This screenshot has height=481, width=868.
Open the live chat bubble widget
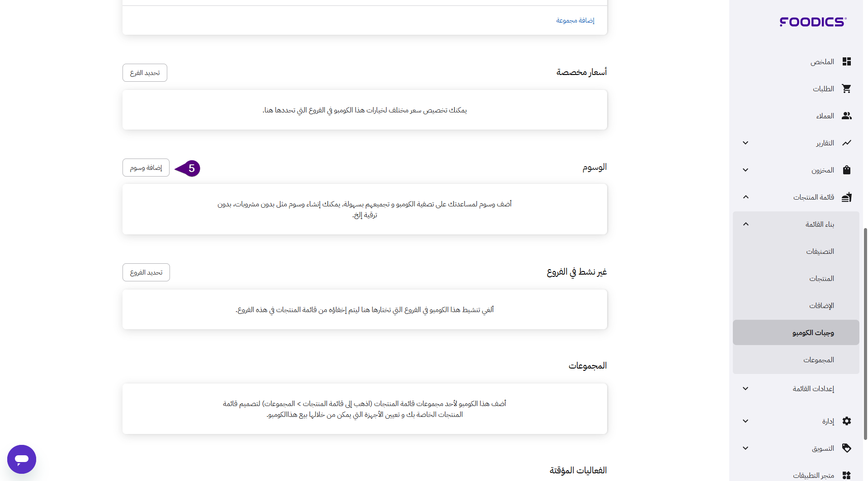(22, 459)
